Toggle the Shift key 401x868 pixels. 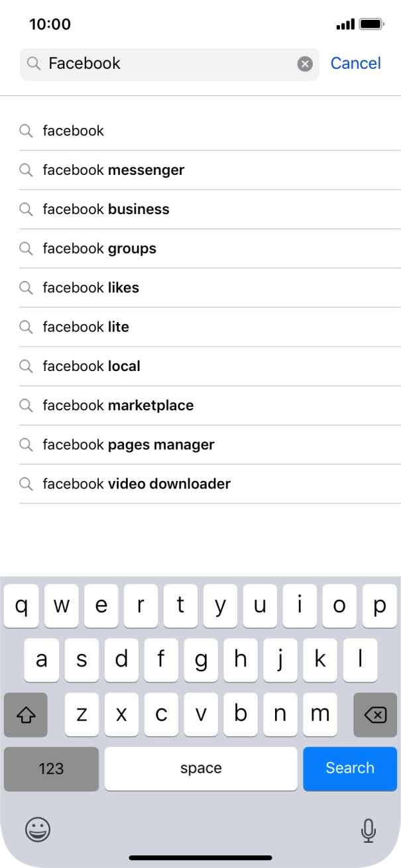tap(26, 714)
